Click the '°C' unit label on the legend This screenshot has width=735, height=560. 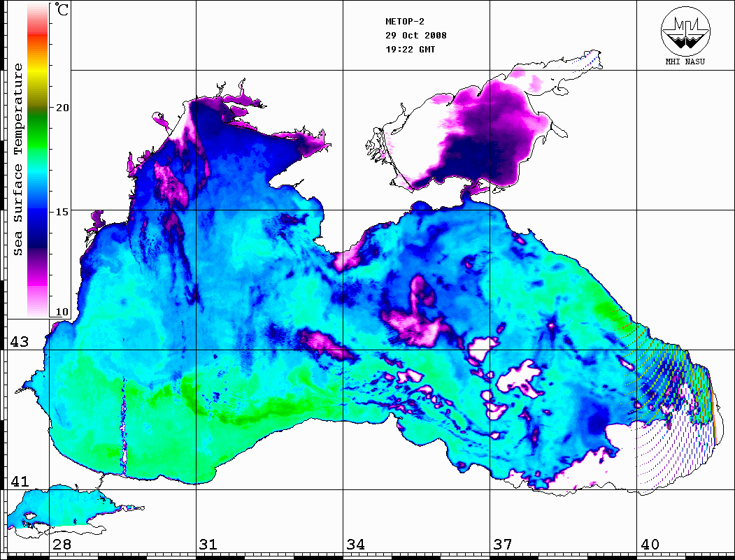point(62,9)
